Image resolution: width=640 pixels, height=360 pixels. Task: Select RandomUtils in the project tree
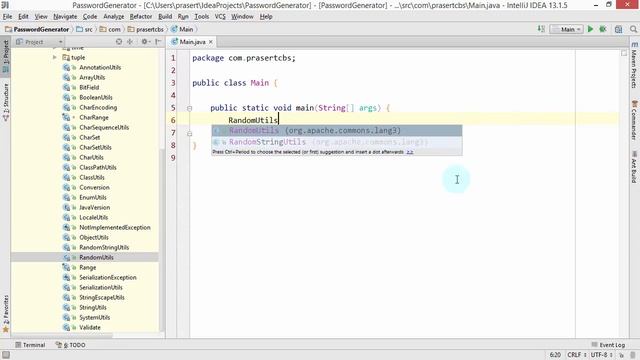(x=96, y=258)
